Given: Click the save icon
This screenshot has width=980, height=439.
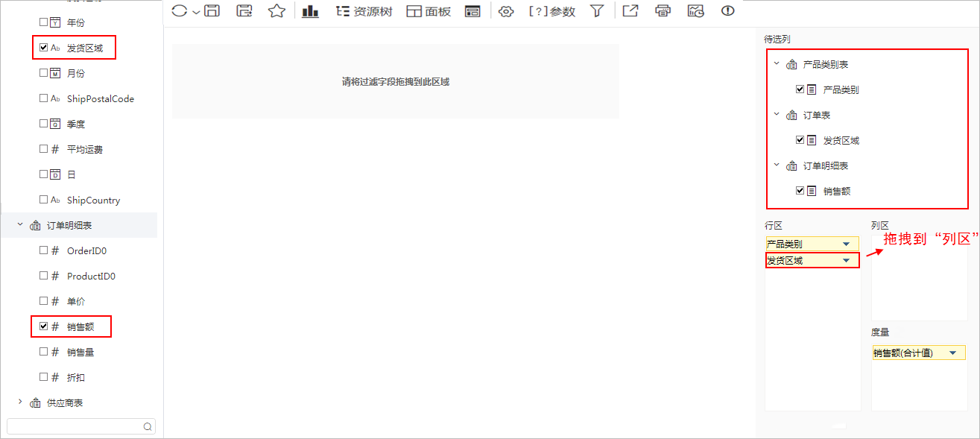Looking at the screenshot, I should 212,10.
